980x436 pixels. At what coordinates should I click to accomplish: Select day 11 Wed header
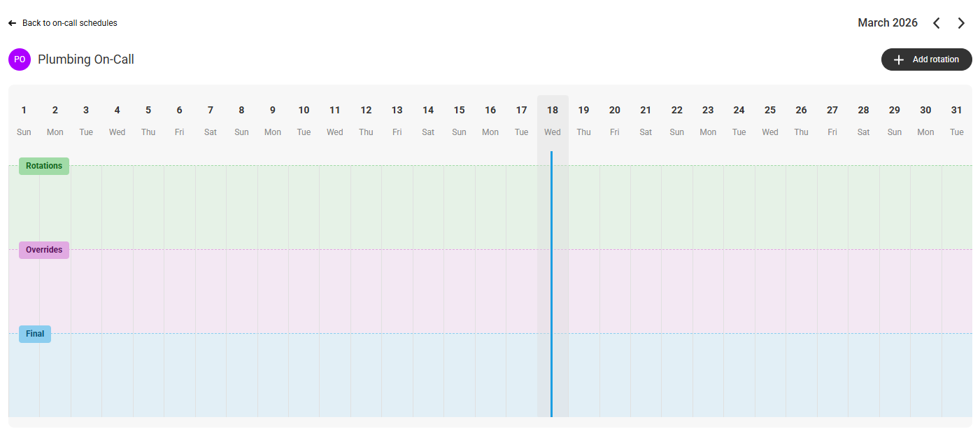(x=335, y=120)
